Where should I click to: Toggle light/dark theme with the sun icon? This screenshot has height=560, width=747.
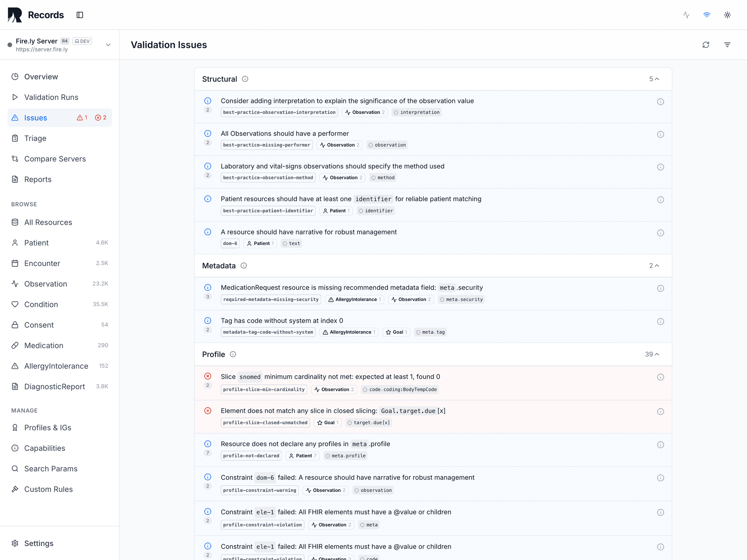728,15
